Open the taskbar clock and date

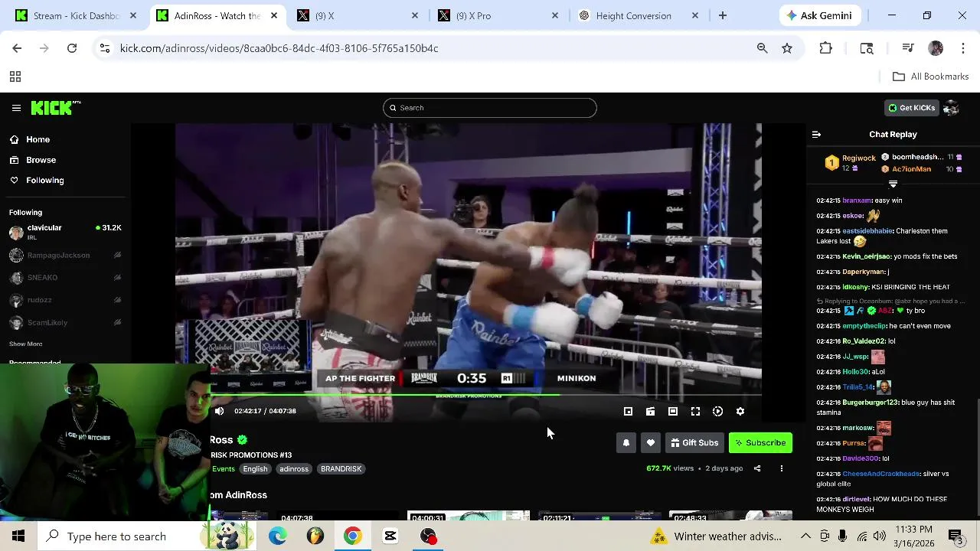point(913,536)
